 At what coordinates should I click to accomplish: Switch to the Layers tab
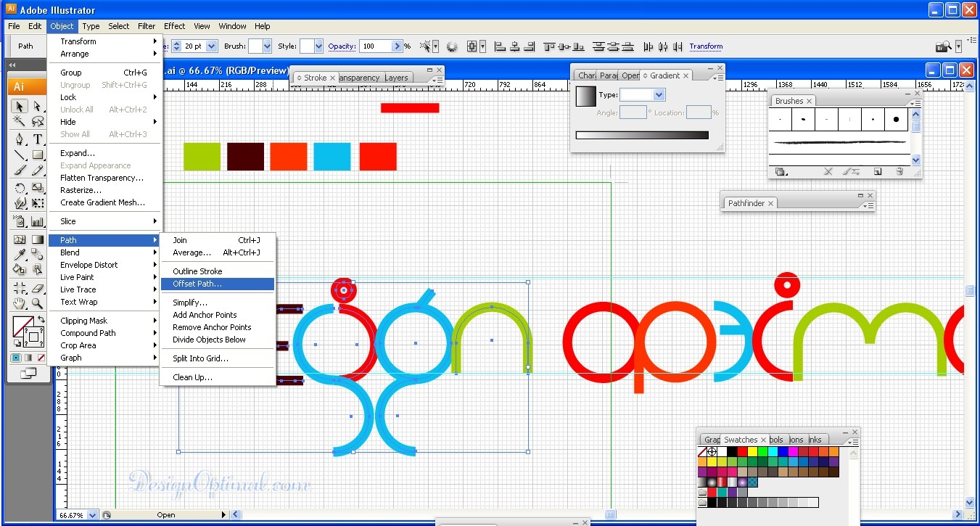(x=396, y=78)
